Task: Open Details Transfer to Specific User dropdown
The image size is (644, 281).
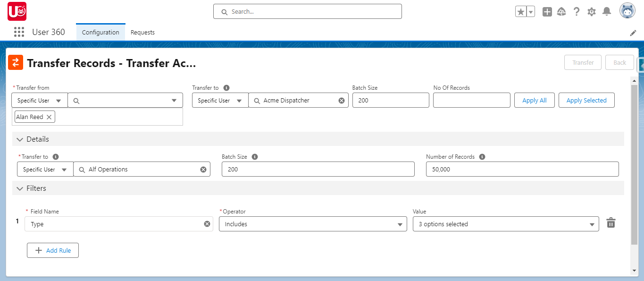Action: tap(45, 170)
